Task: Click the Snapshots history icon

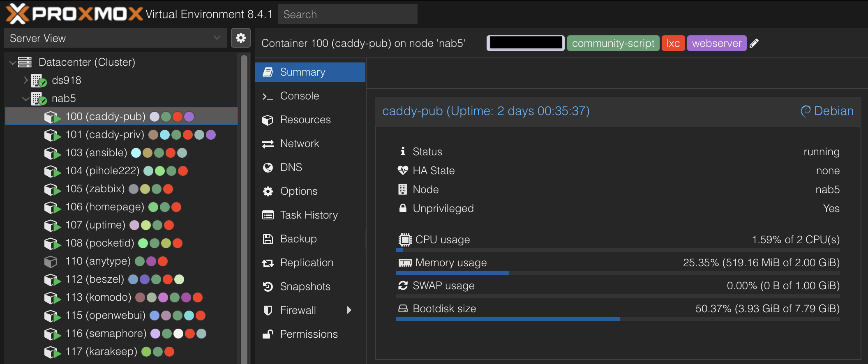Action: [268, 287]
